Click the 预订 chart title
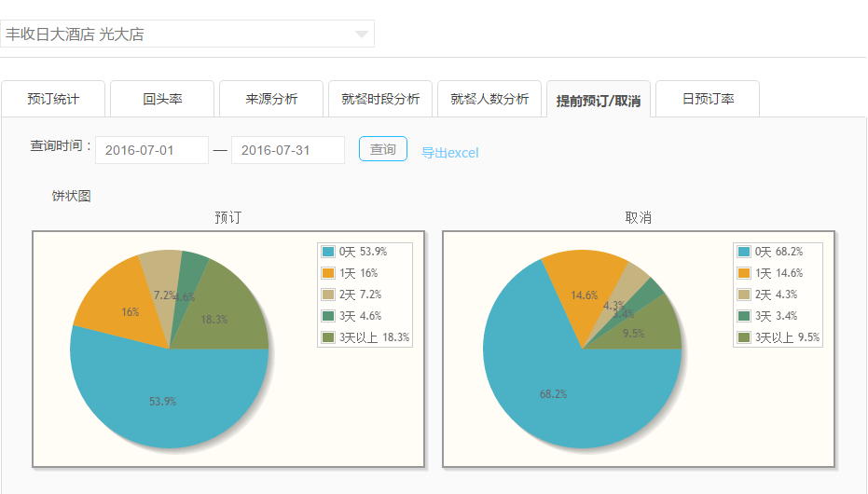 228,217
